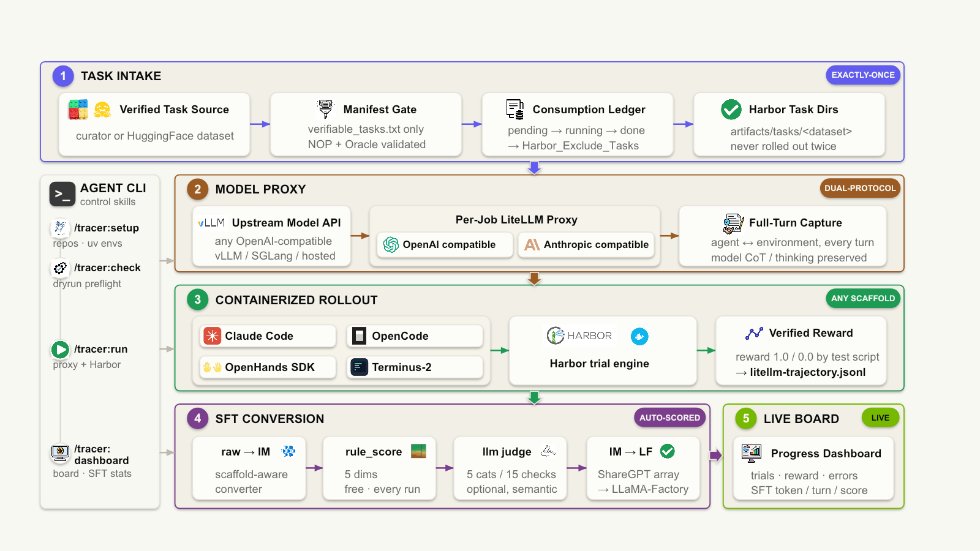Click the scaffold-aware converter text
The width and height of the screenshot is (980, 551).
point(251,482)
